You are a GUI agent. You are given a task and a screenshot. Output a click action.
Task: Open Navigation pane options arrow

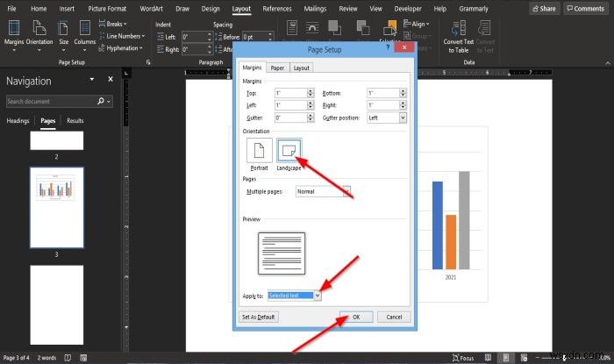point(91,79)
